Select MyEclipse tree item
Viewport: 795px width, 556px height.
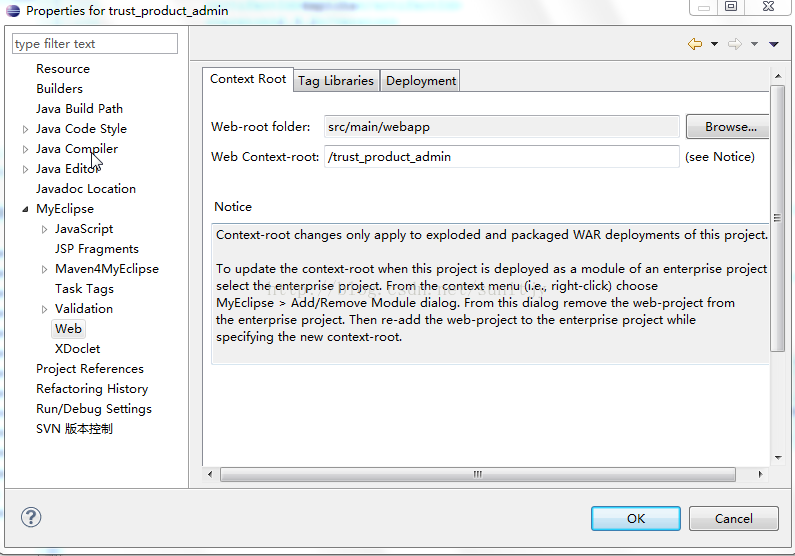pyautogui.click(x=65, y=209)
